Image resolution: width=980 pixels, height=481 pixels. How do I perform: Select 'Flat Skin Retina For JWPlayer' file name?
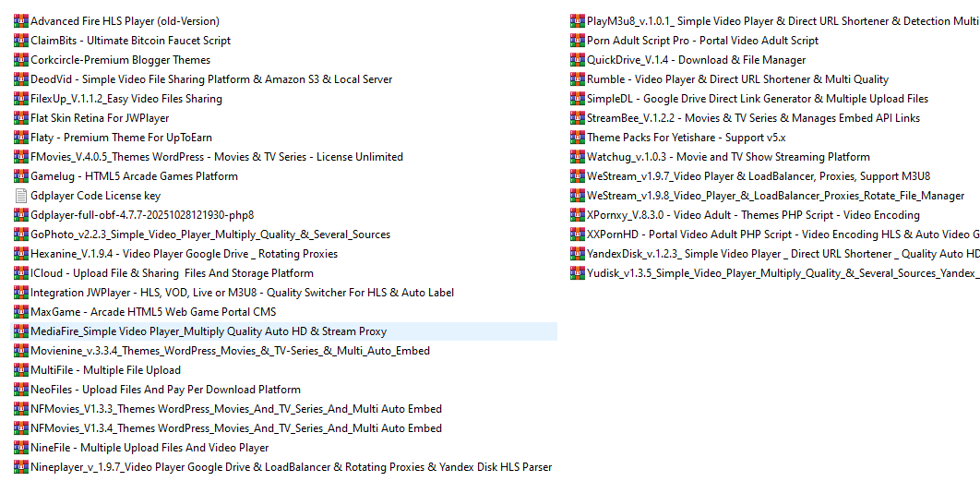100,118
